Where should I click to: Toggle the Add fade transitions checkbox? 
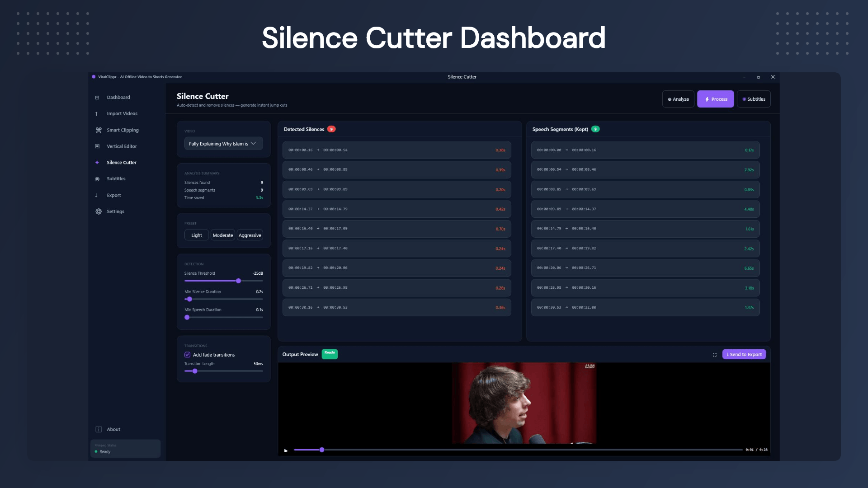click(x=187, y=355)
